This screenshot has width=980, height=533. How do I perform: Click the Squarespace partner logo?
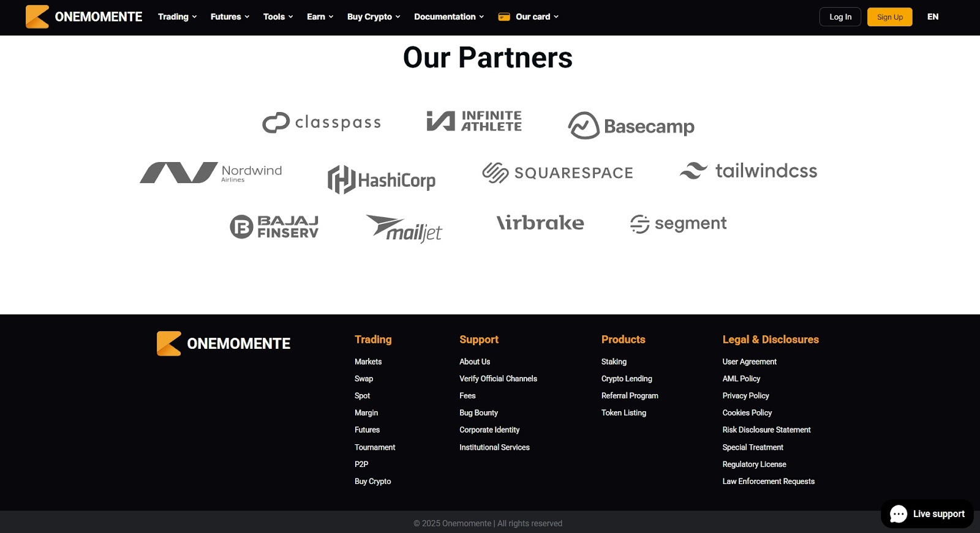(557, 173)
